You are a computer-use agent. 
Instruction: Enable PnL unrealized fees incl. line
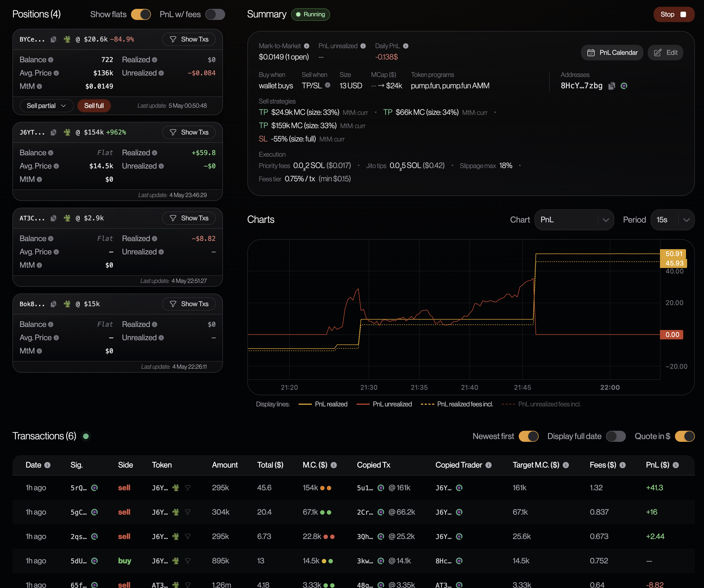click(x=541, y=404)
